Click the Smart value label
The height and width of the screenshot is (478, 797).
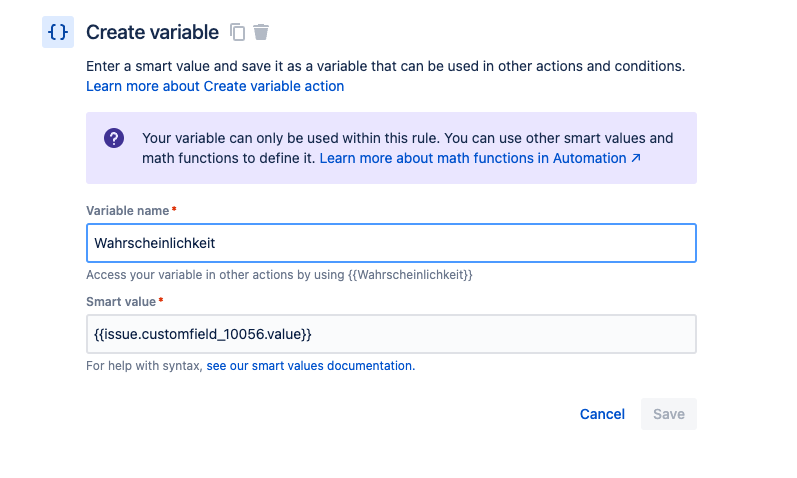pyautogui.click(x=121, y=302)
